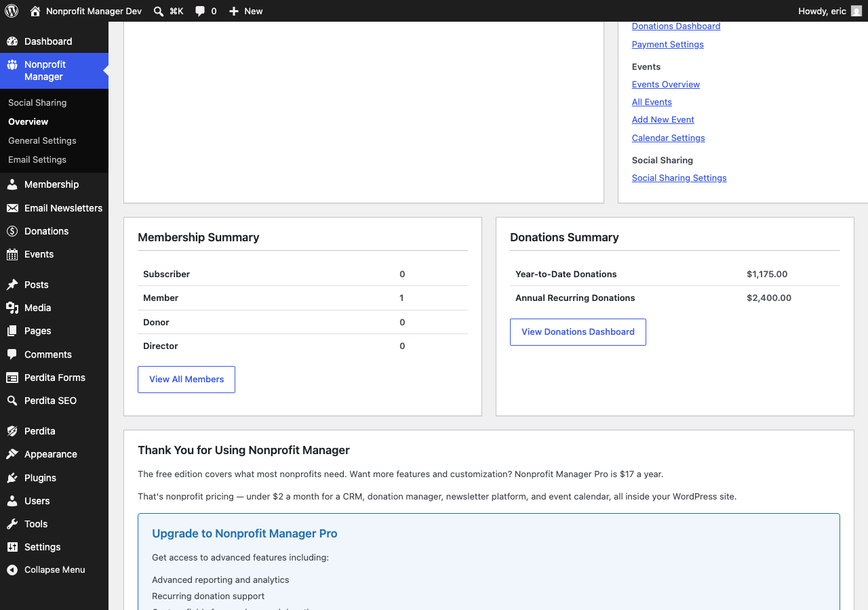Click the Nonprofit Manager people icon

tap(12, 65)
